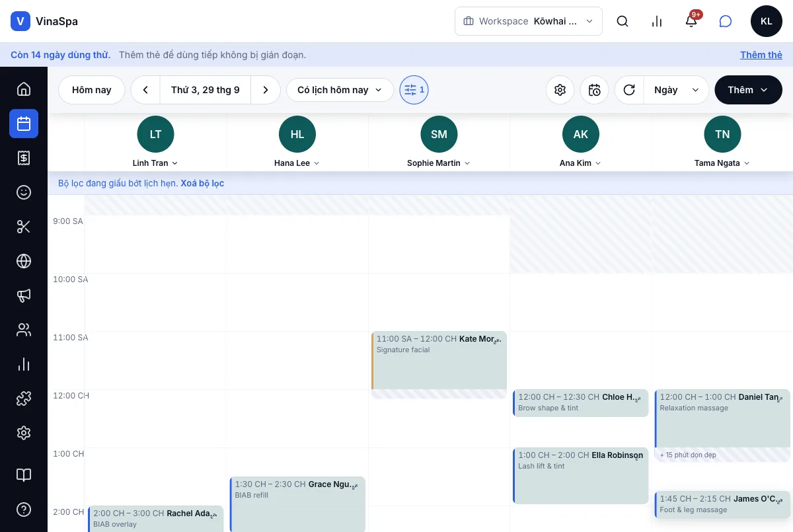Open the globe online booking icon

coord(24,261)
